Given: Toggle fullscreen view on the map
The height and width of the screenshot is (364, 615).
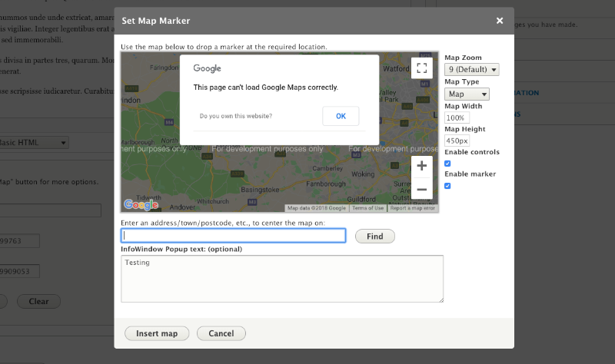Looking at the screenshot, I should (x=421, y=68).
